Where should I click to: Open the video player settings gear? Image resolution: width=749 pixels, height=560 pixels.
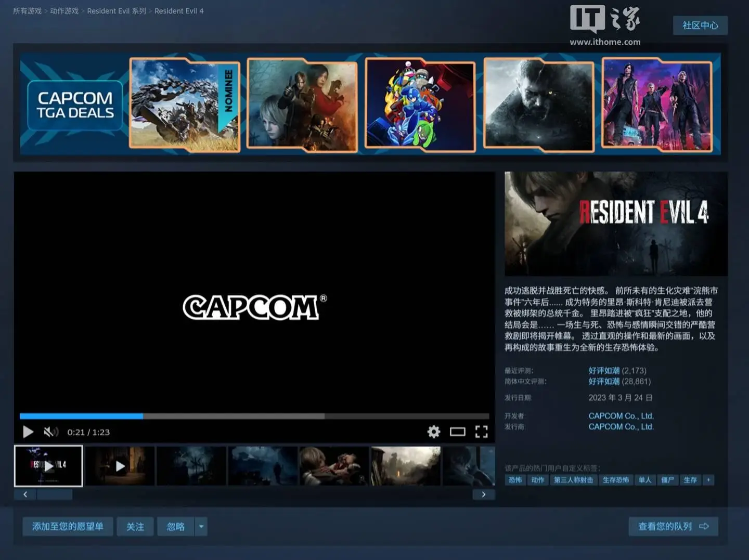(433, 432)
